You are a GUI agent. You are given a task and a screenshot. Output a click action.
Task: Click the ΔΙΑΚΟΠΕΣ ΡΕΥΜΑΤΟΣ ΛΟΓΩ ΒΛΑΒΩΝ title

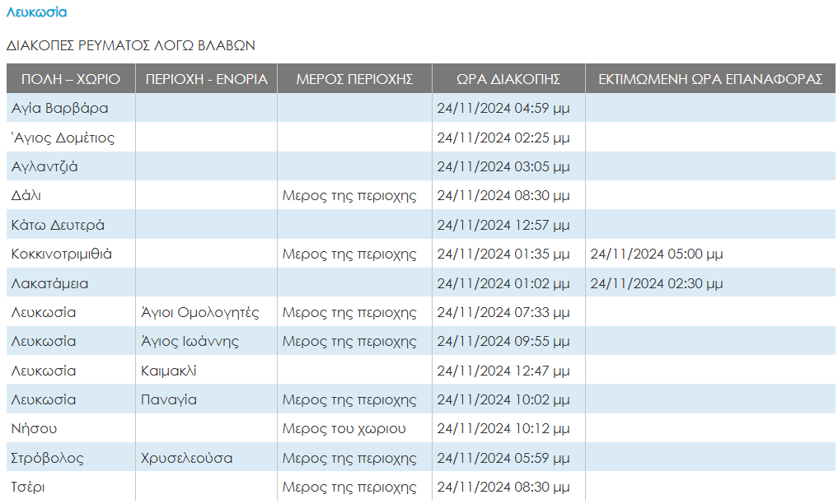point(131,45)
